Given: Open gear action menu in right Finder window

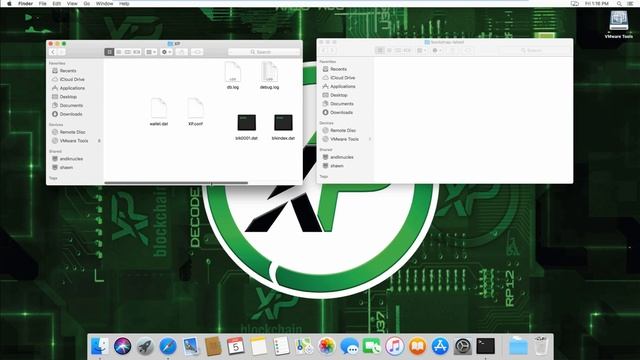Looking at the screenshot, I should (437, 51).
